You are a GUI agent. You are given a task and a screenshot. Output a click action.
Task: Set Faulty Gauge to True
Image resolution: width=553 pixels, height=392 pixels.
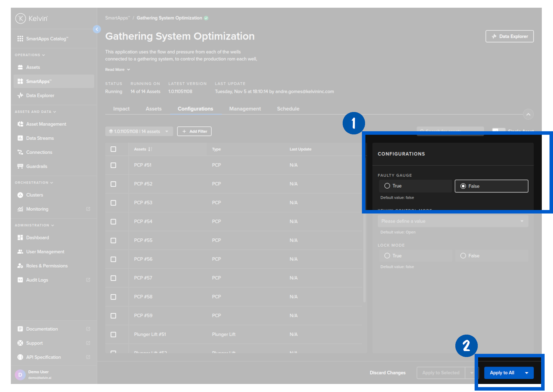coord(387,186)
